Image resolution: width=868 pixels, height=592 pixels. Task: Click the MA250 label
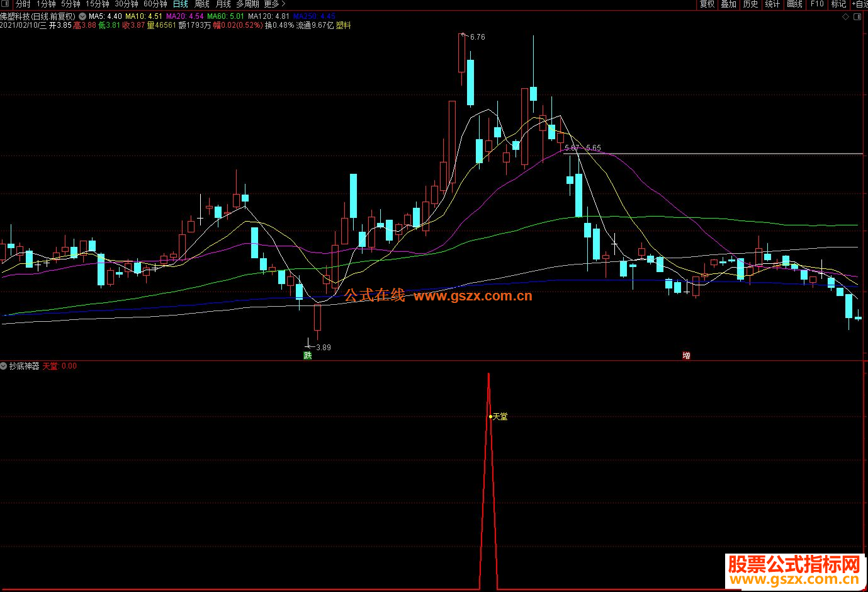point(314,16)
